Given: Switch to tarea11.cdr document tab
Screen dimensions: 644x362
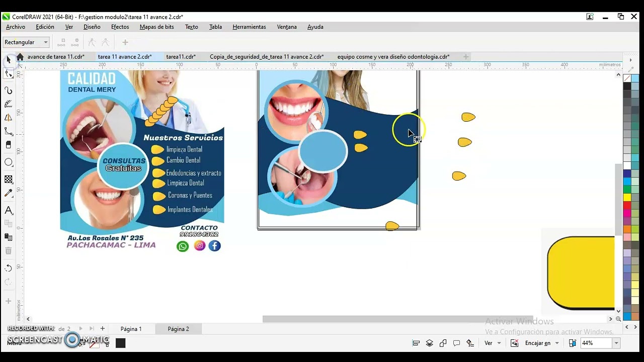Looking at the screenshot, I should click(x=181, y=57).
